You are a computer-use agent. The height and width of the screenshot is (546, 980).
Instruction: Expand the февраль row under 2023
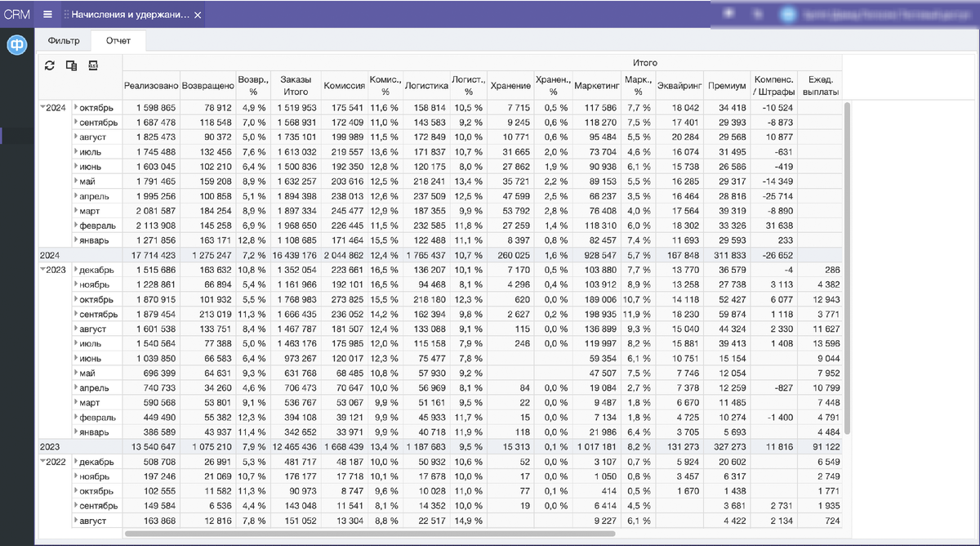click(x=76, y=417)
